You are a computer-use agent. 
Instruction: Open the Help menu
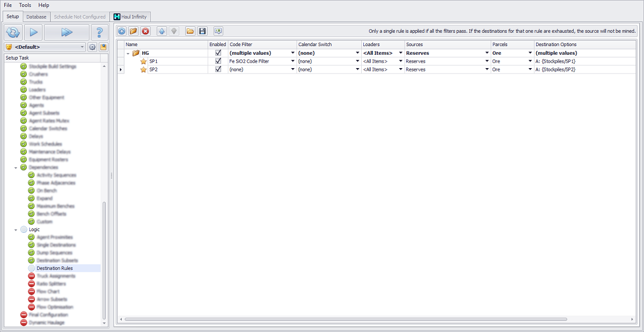(43, 5)
